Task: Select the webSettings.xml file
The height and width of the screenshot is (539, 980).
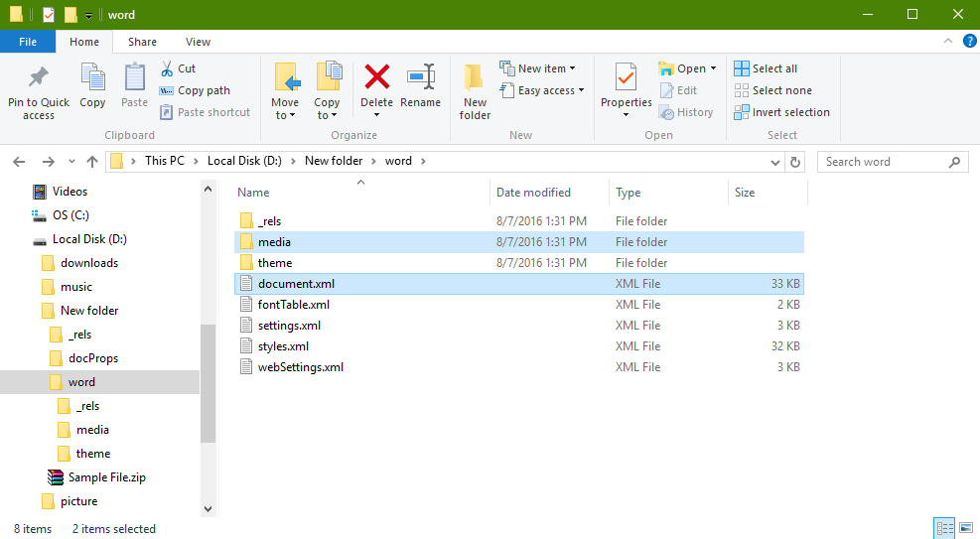Action: (x=518, y=367)
